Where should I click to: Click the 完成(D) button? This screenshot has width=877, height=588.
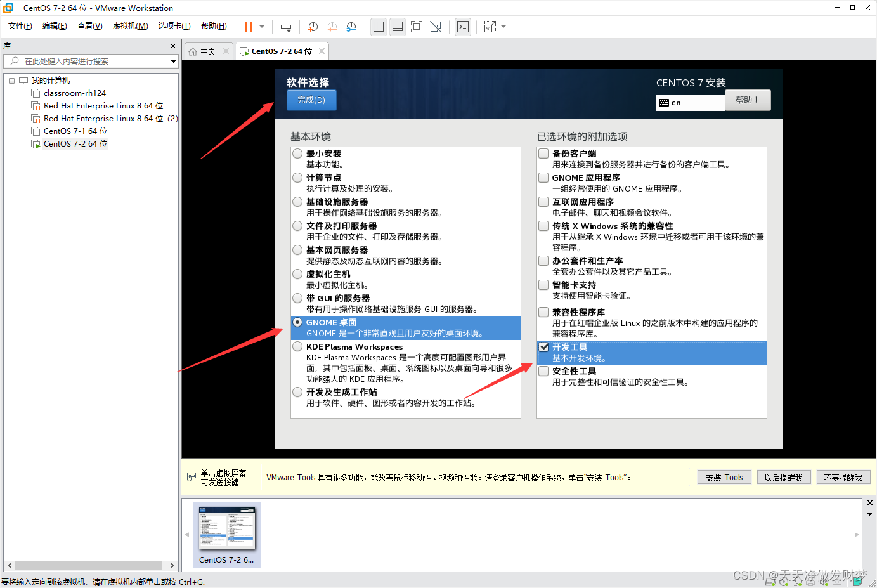(311, 100)
